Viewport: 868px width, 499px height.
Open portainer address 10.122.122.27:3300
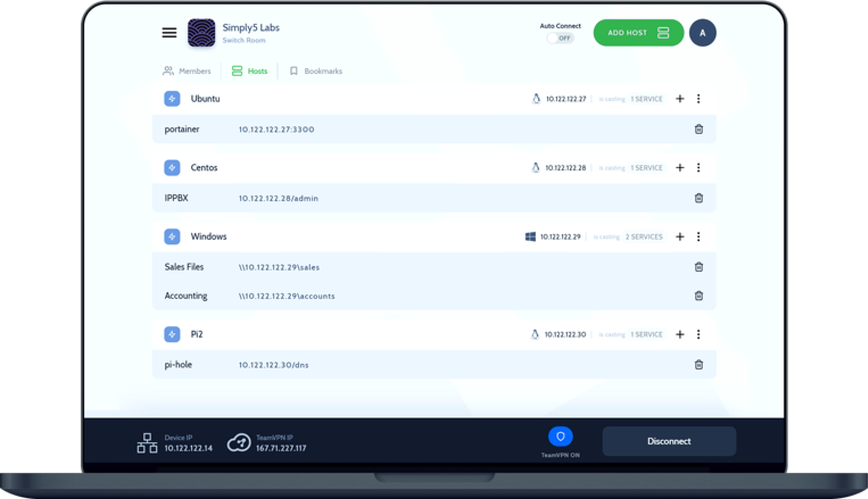pos(276,129)
